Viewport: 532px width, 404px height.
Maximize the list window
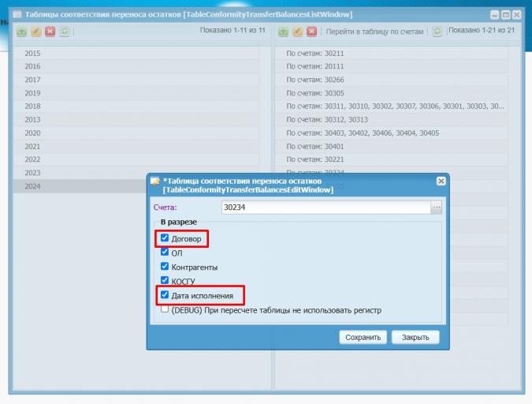(506, 15)
